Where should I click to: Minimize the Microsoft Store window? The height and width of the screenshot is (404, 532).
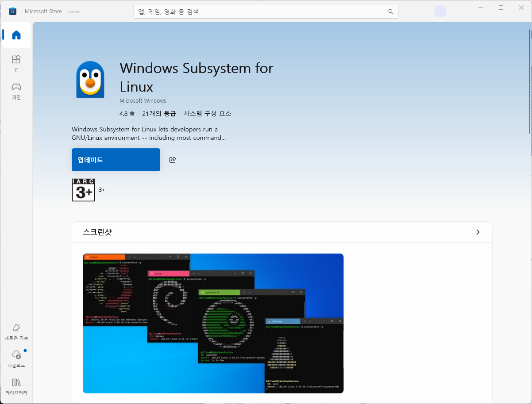tap(481, 8)
